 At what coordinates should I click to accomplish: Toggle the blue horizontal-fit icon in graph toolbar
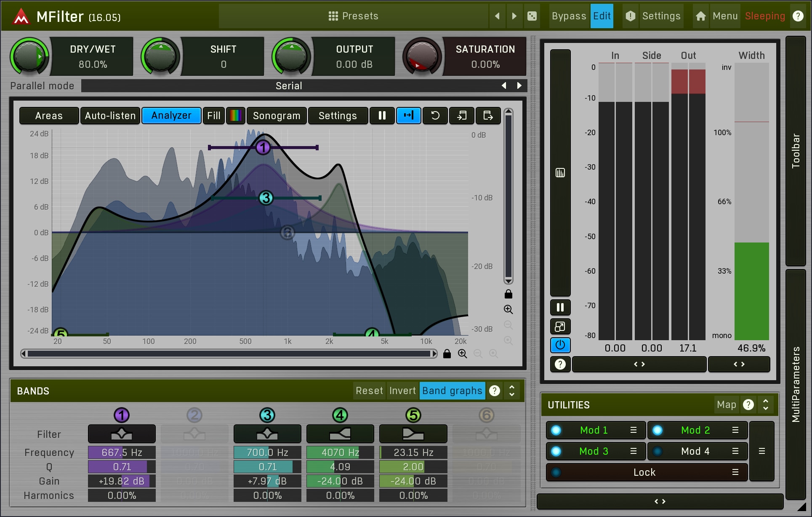pos(409,115)
